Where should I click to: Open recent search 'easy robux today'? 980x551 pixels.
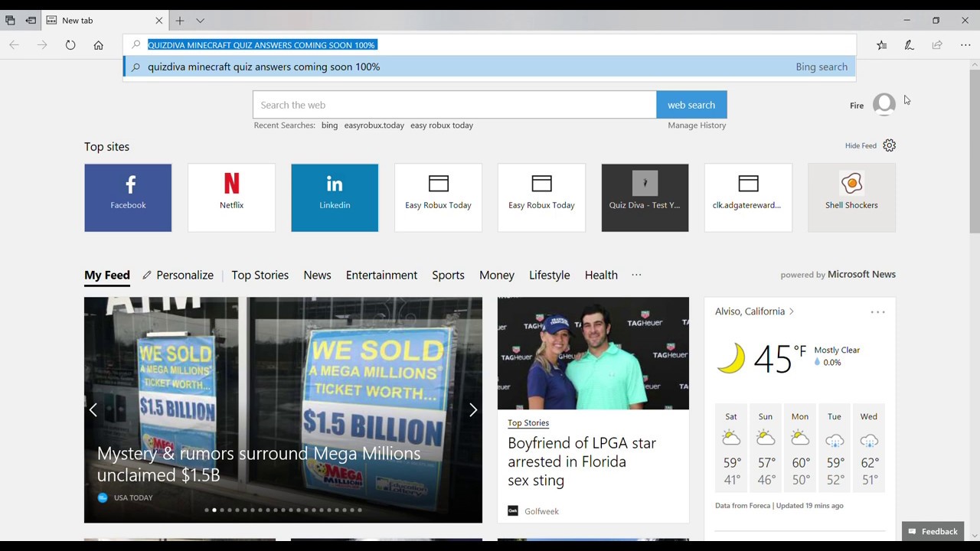pyautogui.click(x=442, y=126)
